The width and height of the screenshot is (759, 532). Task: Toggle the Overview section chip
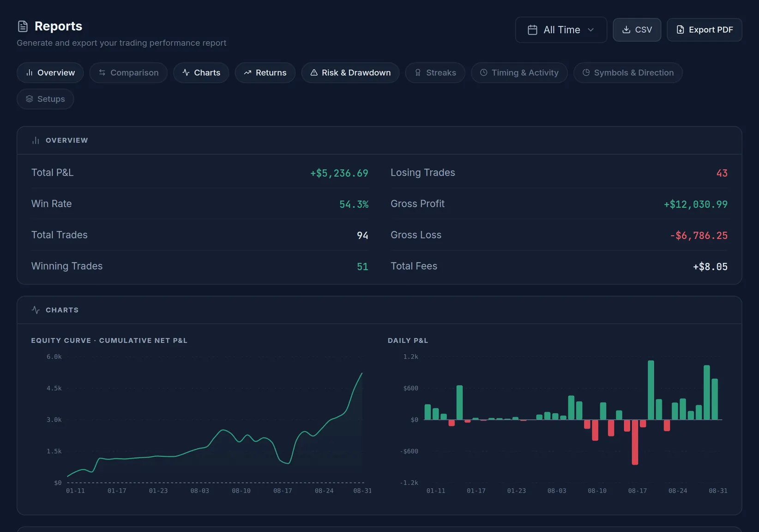tap(50, 73)
